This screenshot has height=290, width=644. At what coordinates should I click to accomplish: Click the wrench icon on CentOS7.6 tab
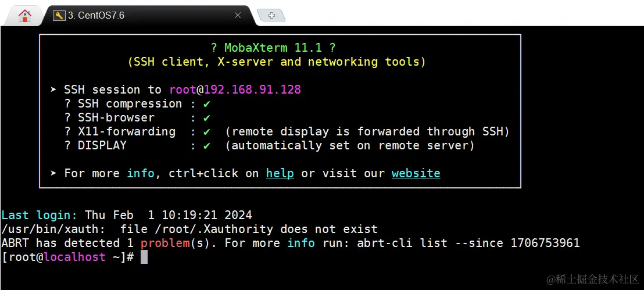pos(59,16)
